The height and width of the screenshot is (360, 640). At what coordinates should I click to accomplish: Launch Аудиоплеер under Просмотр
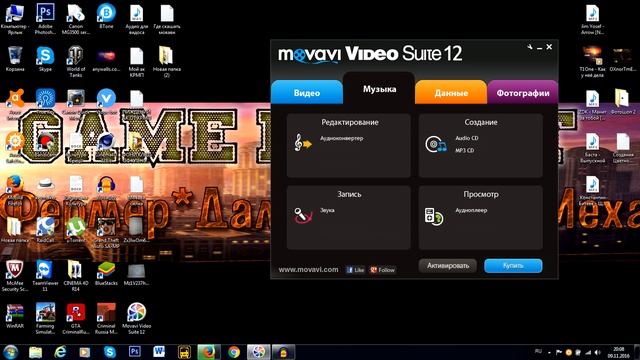point(471,210)
